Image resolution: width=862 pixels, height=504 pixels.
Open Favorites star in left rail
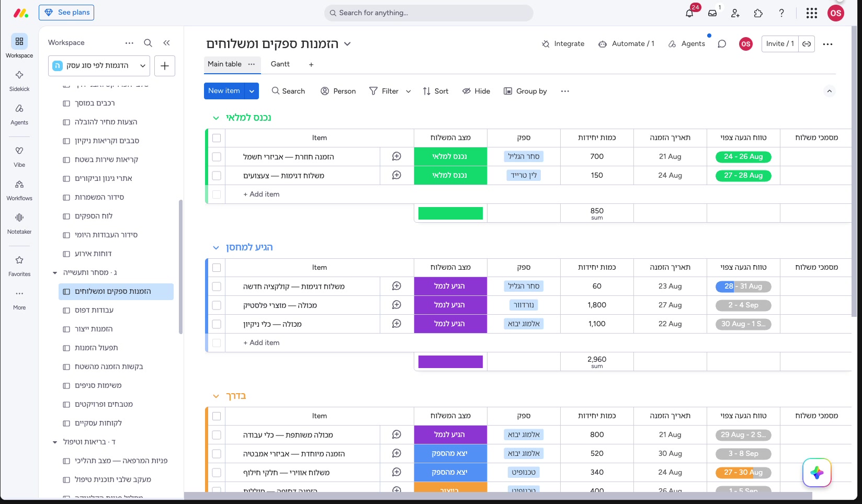pyautogui.click(x=19, y=265)
